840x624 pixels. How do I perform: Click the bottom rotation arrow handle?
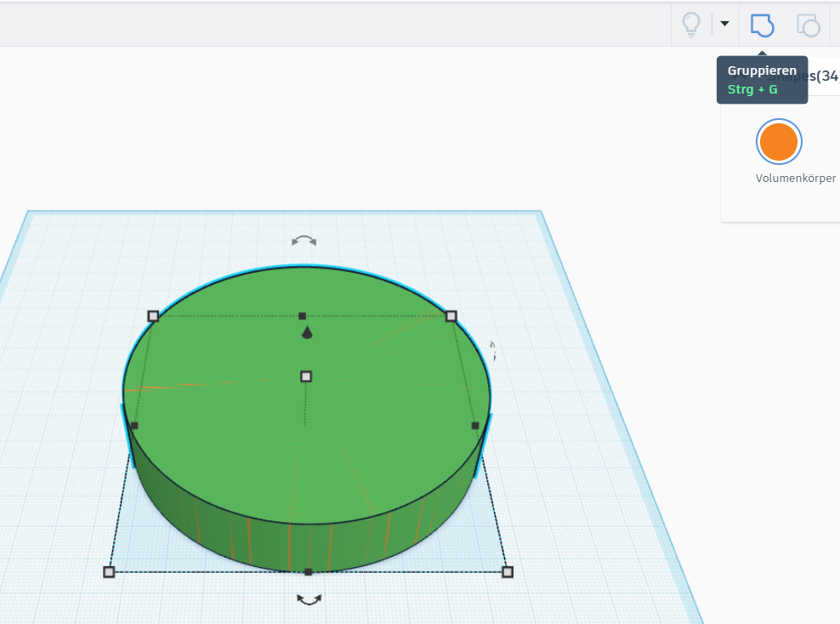tap(309, 600)
